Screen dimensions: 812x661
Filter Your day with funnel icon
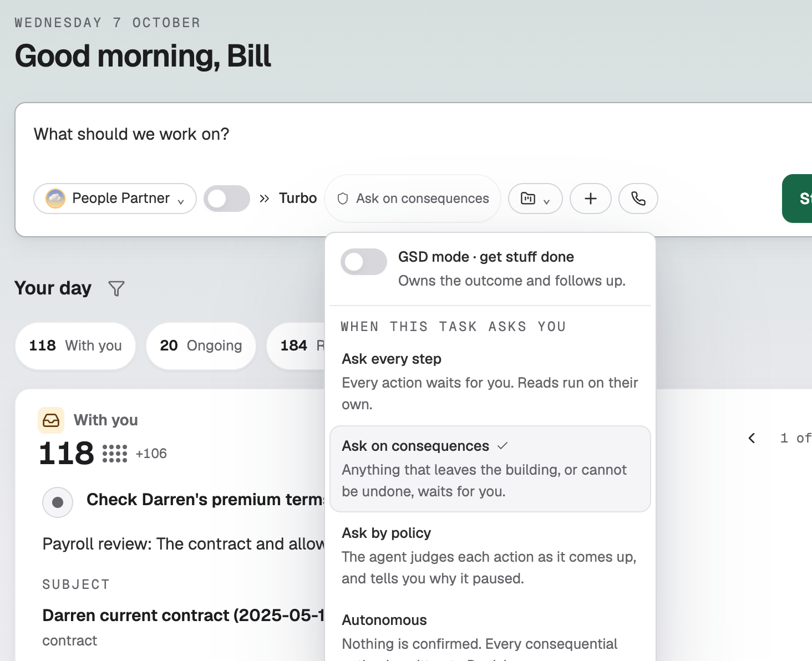click(x=116, y=288)
